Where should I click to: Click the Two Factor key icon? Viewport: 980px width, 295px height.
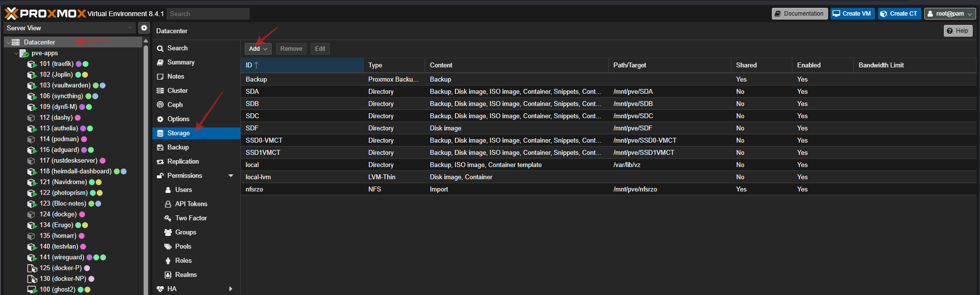click(x=168, y=218)
